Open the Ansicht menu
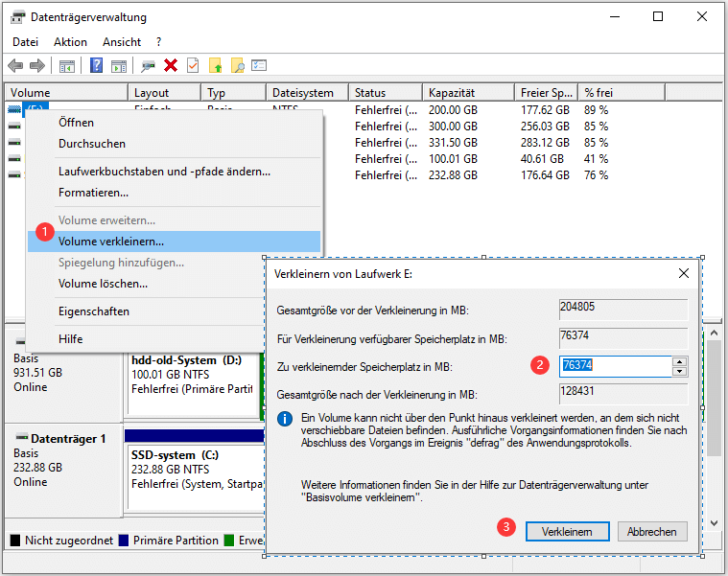Viewport: 728px width, 576px height. 122,42
